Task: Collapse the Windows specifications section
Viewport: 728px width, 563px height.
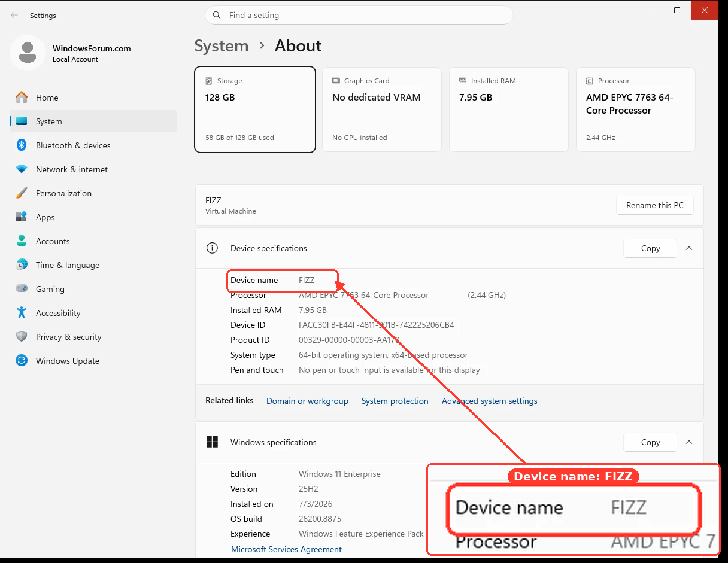Action: pyautogui.click(x=689, y=442)
